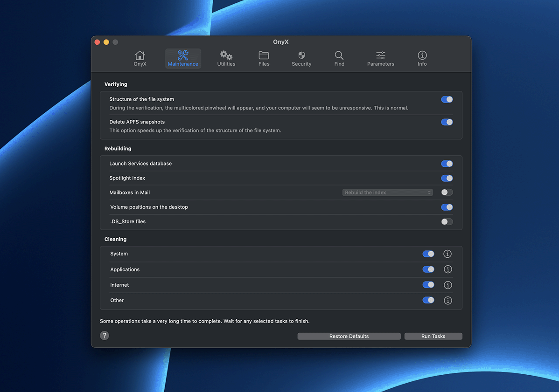Open the Files folder icon
This screenshot has width=559, height=392.
click(x=264, y=55)
